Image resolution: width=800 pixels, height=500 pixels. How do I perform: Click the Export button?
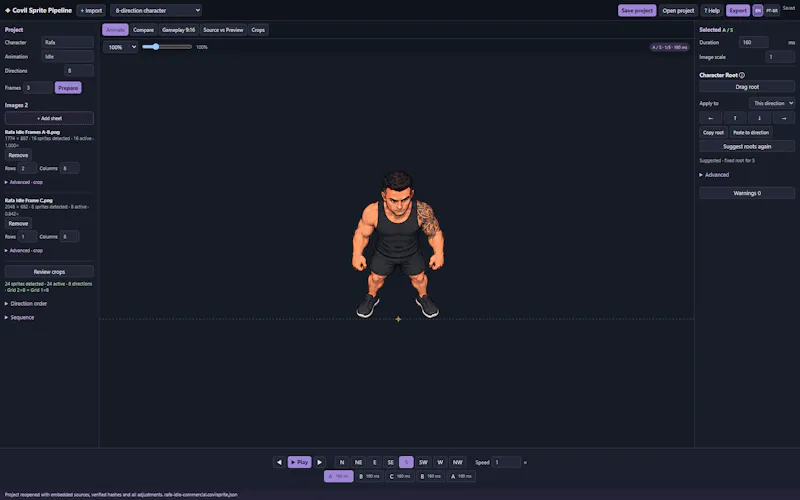tap(738, 10)
